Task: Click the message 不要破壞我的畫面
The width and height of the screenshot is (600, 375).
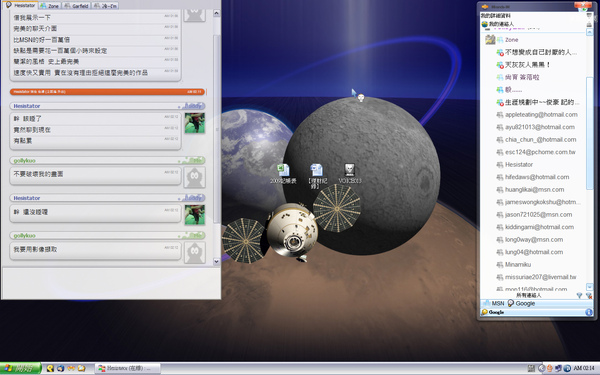Action: [38, 174]
